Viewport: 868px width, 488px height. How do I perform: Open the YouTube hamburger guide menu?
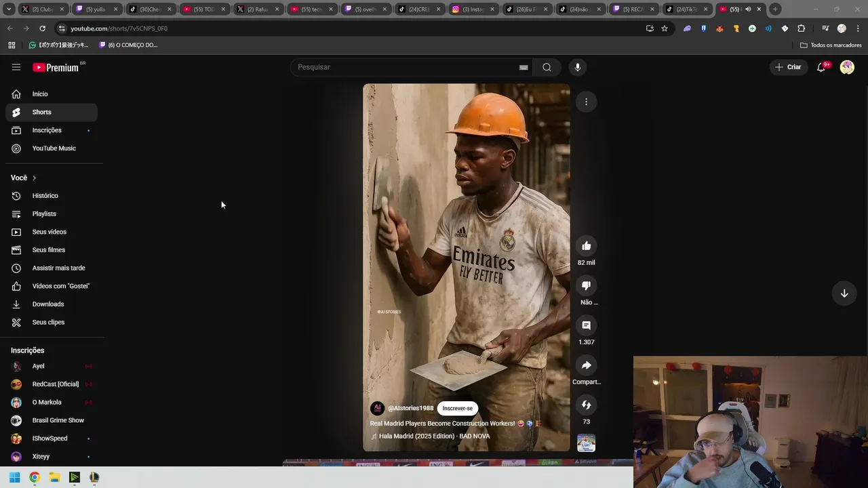pos(16,67)
